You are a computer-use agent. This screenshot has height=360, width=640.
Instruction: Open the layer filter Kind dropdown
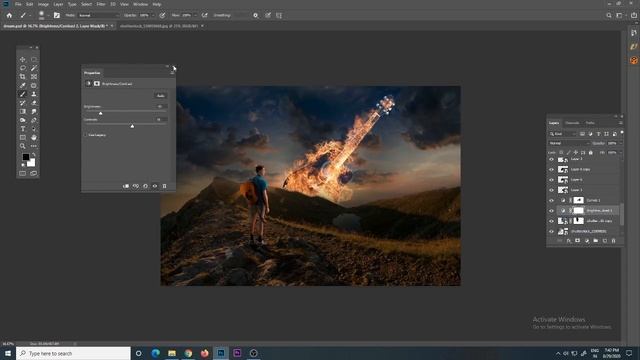click(x=563, y=134)
